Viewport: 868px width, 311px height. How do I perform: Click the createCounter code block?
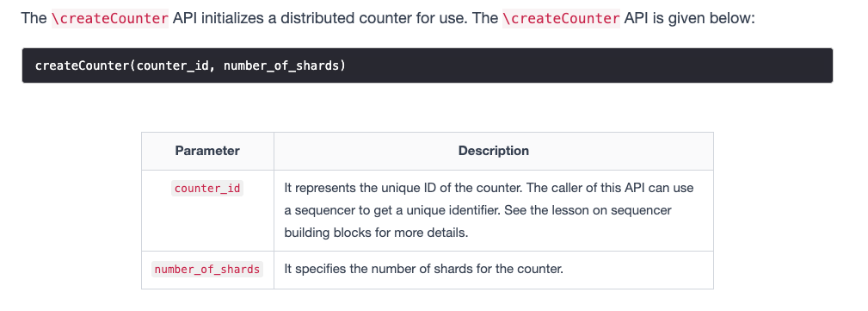(427, 65)
